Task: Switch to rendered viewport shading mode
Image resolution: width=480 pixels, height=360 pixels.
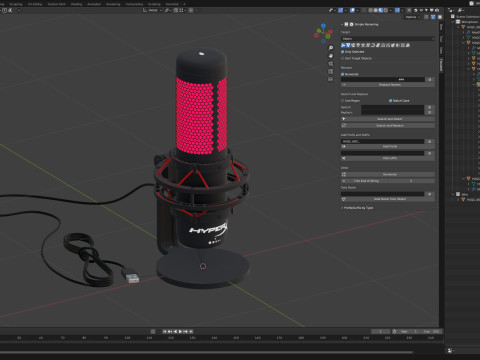Action: (386, 10)
